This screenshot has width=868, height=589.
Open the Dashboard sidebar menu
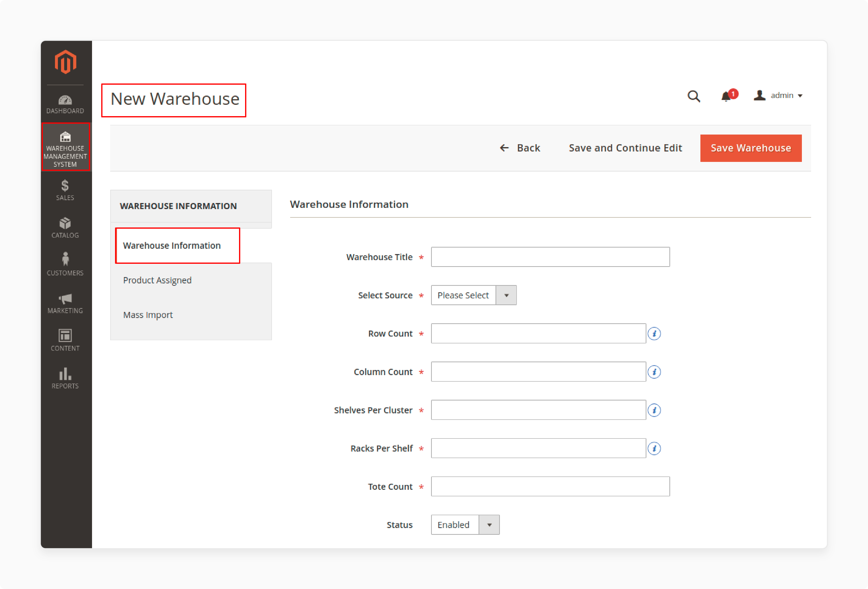click(65, 105)
